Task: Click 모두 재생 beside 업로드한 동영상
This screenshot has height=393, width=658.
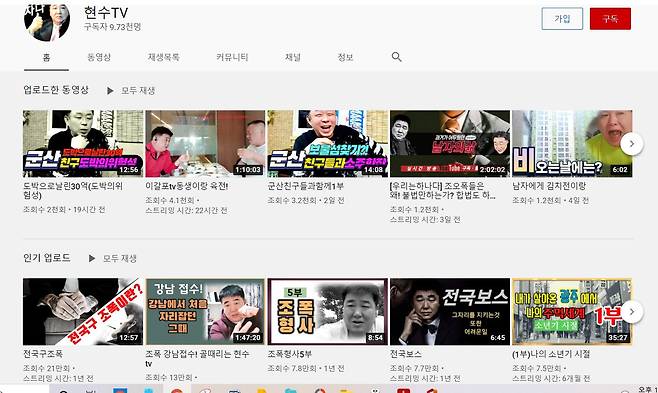Action: click(138, 91)
